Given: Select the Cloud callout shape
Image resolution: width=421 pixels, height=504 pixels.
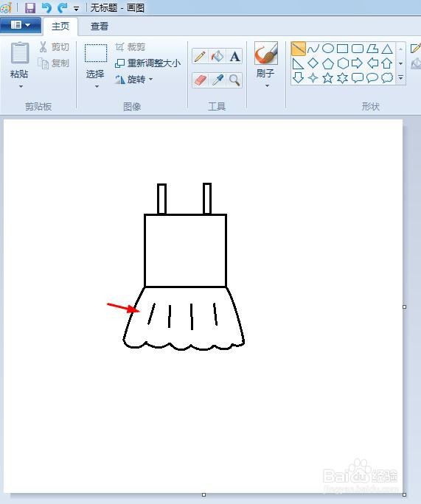Looking at the screenshot, I should point(387,78).
